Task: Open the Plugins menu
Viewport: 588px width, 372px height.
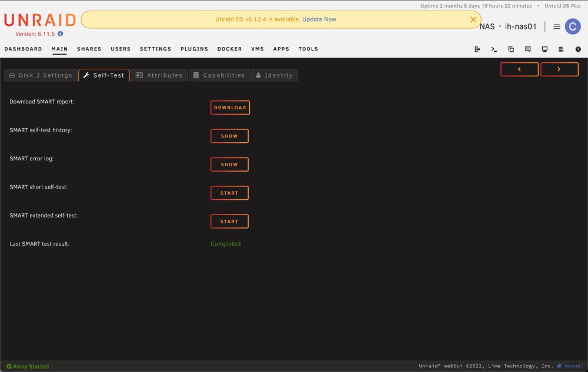Action: (194, 49)
